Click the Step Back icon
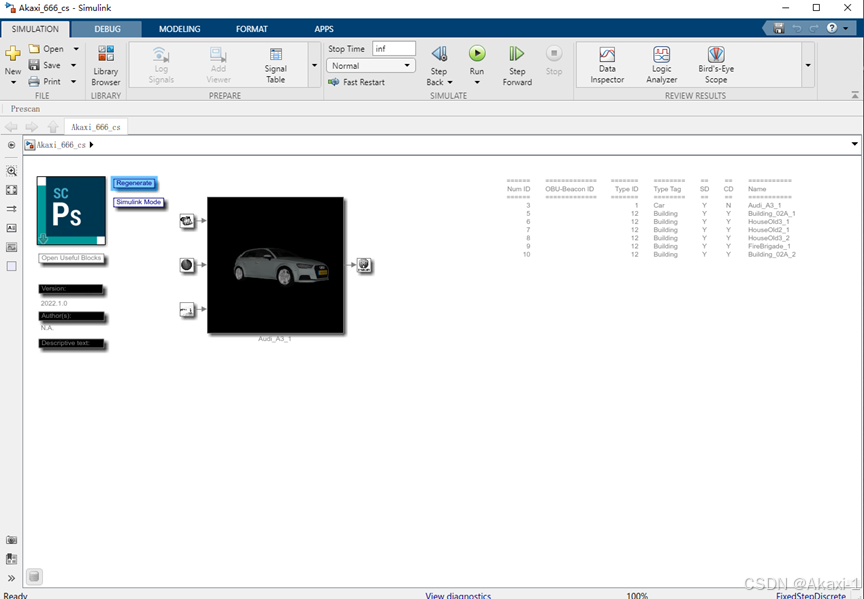Image resolution: width=864 pixels, height=599 pixels. point(439,54)
